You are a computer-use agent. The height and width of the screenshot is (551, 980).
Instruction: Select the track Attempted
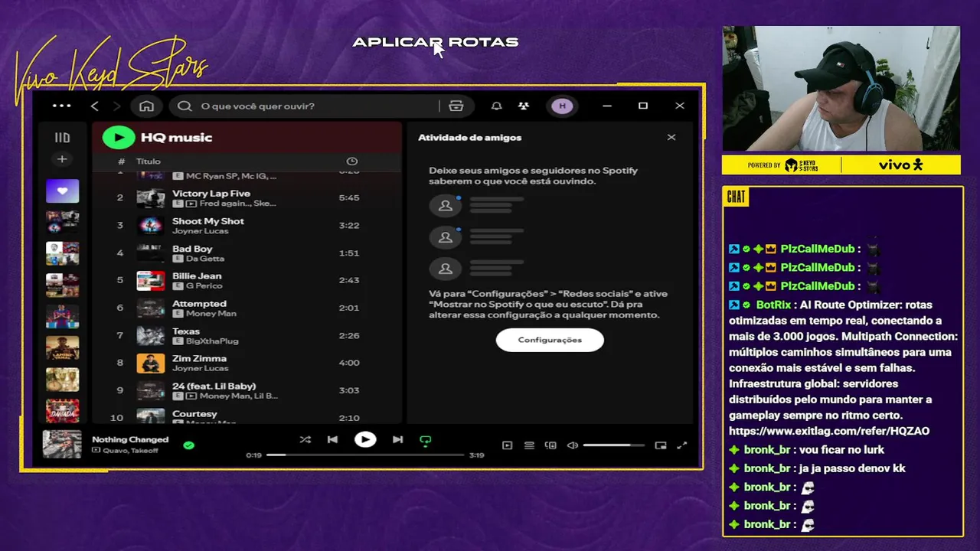(x=199, y=304)
